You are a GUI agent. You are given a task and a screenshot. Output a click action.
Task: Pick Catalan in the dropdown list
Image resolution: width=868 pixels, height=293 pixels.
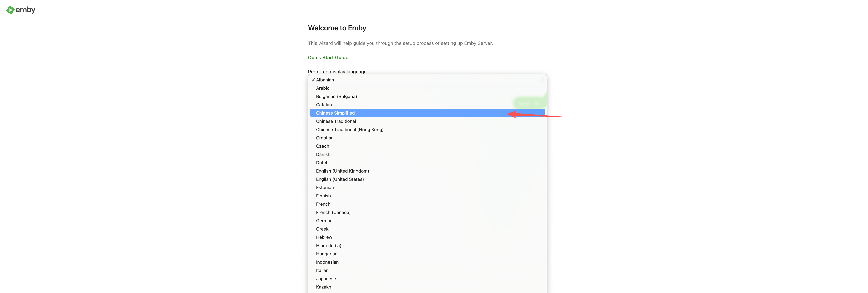point(324,105)
